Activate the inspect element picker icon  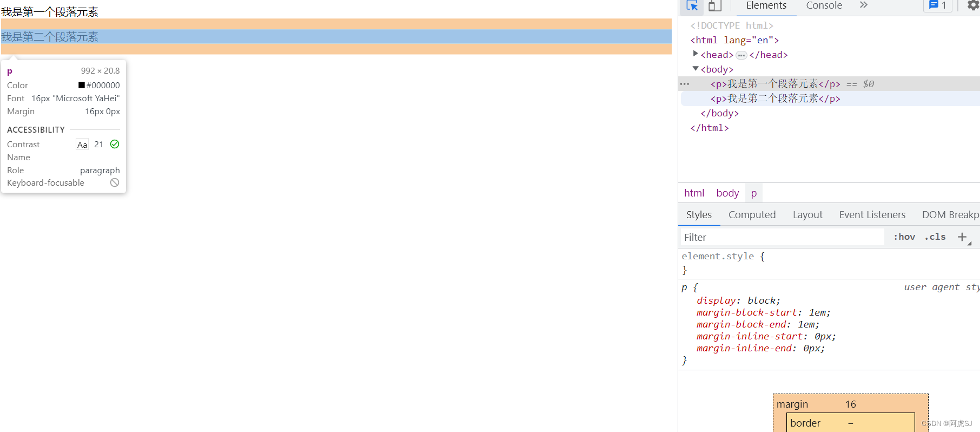coord(692,5)
